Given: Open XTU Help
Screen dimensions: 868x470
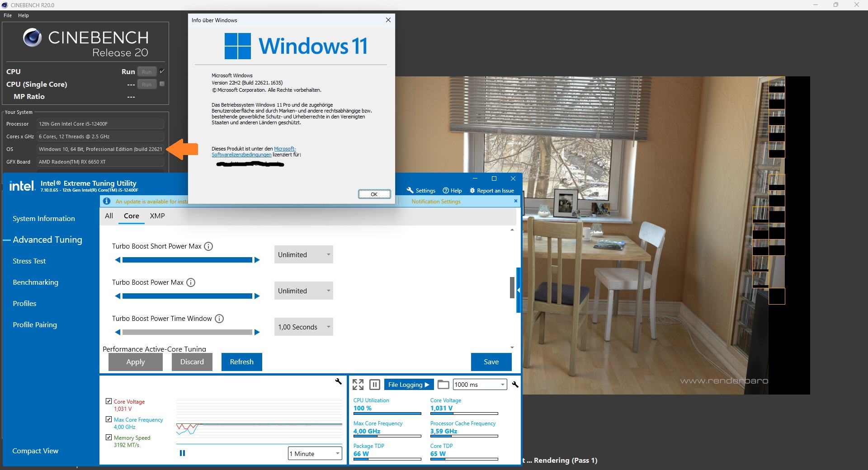Looking at the screenshot, I should (x=452, y=190).
